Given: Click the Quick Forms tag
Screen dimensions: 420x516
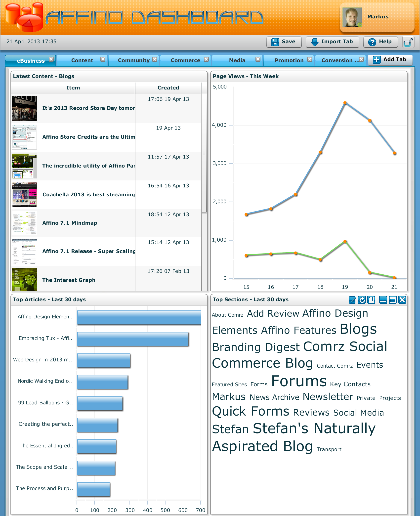Looking at the screenshot, I should [x=251, y=411].
